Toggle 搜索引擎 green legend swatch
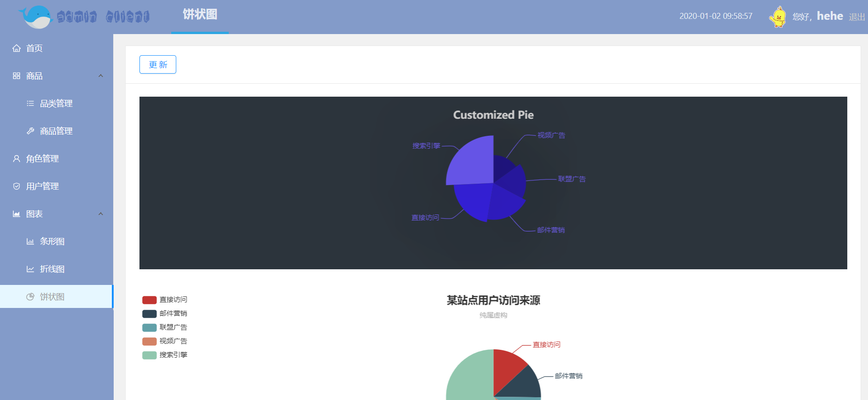 (150, 355)
